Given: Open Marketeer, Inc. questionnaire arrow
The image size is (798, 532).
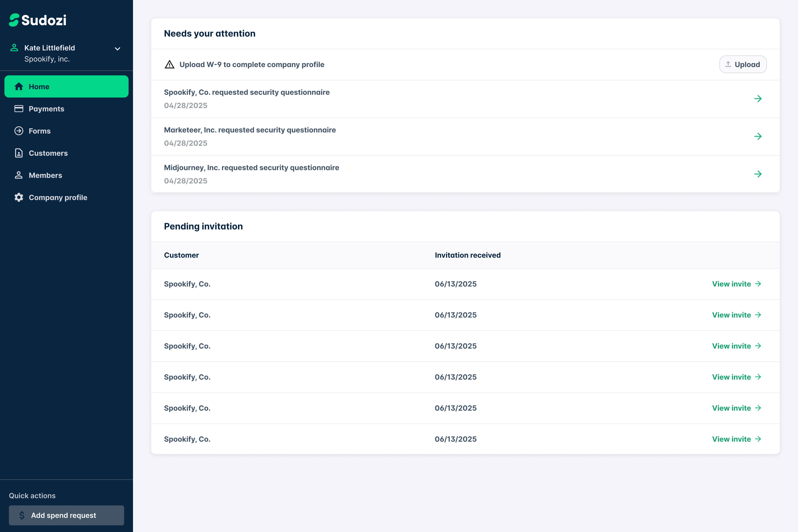Looking at the screenshot, I should coord(758,136).
